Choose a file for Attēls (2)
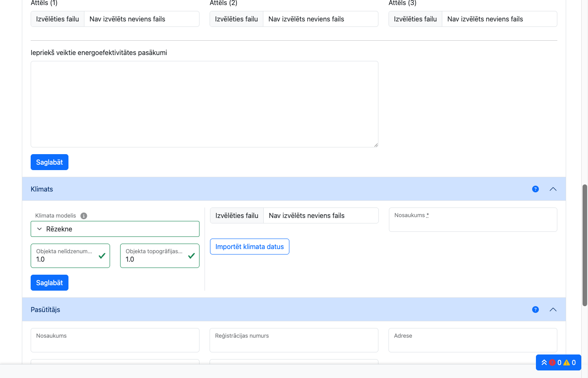 [236, 19]
